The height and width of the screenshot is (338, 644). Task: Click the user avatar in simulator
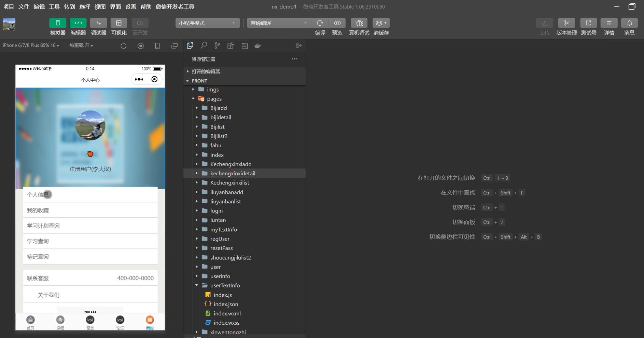coord(90,125)
